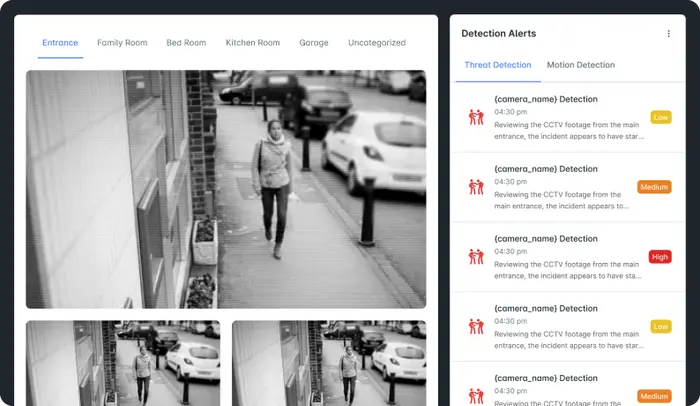Select the Uncategorized tab
The width and height of the screenshot is (700, 406).
point(377,43)
